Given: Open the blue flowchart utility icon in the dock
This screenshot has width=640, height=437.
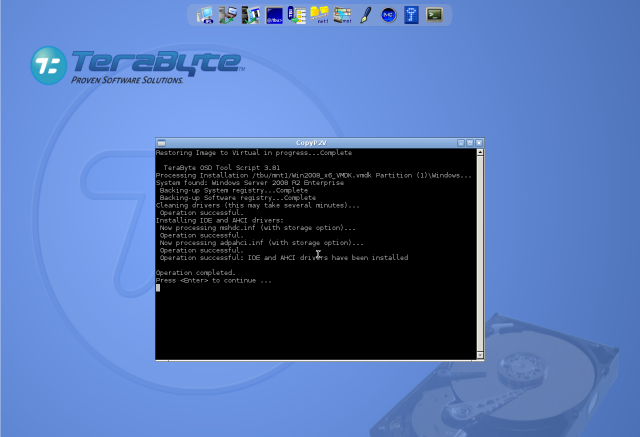Looking at the screenshot, I should point(411,15).
